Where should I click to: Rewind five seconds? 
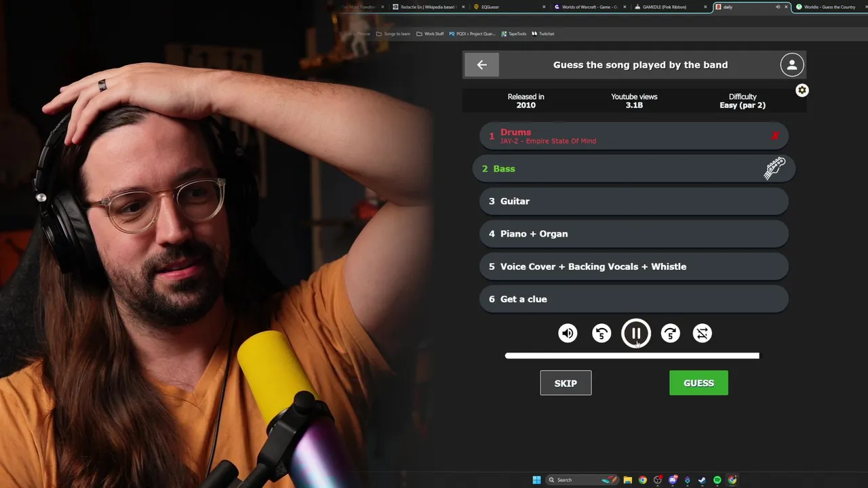pos(601,333)
